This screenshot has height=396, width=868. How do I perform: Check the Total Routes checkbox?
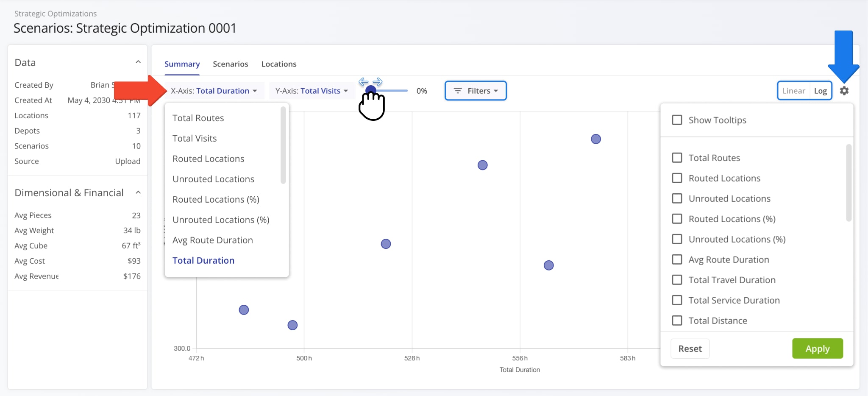[x=677, y=158]
